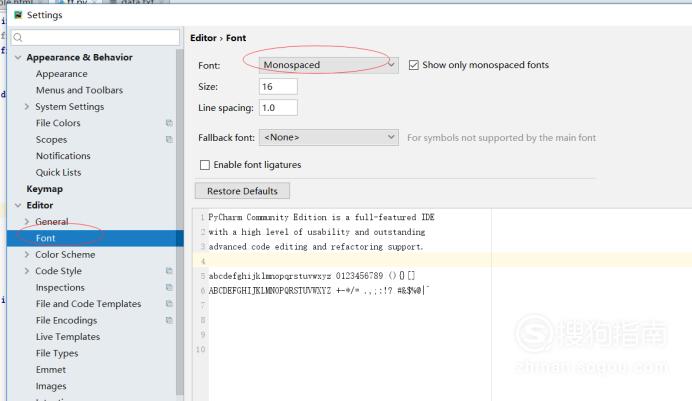Click the PyCharm icon in Settings title bar

pos(18,15)
